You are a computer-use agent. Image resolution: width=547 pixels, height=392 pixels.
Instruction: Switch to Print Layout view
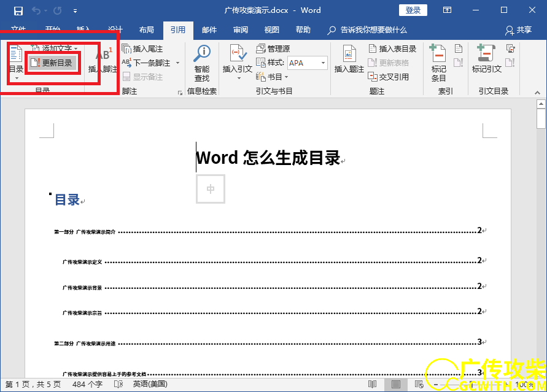pos(395,385)
